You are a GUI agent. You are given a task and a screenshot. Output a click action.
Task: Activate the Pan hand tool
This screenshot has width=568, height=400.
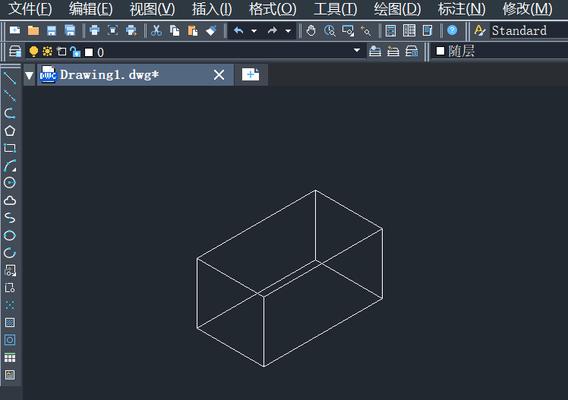[311, 31]
